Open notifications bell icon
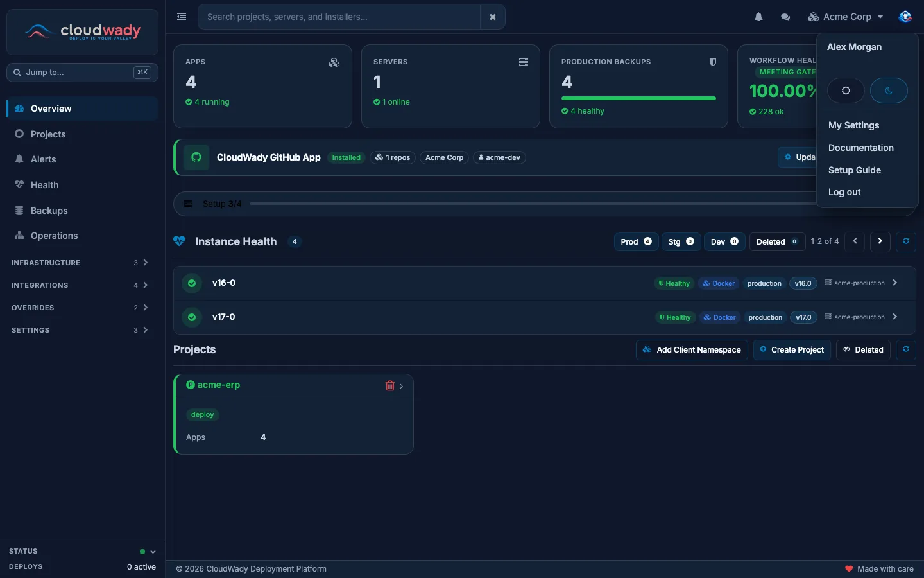This screenshot has height=578, width=924. 758,17
